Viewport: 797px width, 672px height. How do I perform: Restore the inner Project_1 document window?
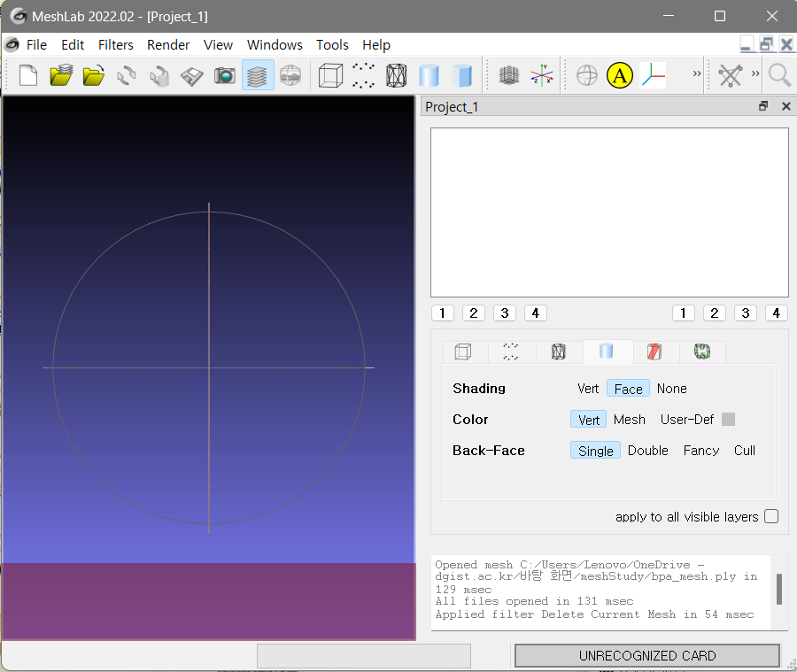tap(766, 45)
